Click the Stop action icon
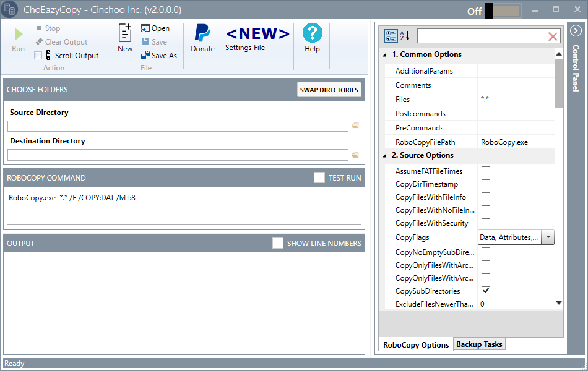 (39, 28)
